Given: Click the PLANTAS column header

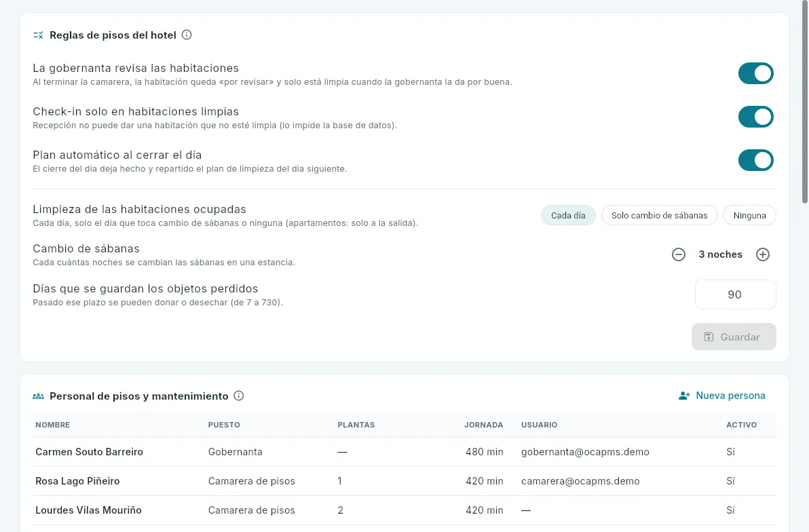Looking at the screenshot, I should tap(356, 425).
